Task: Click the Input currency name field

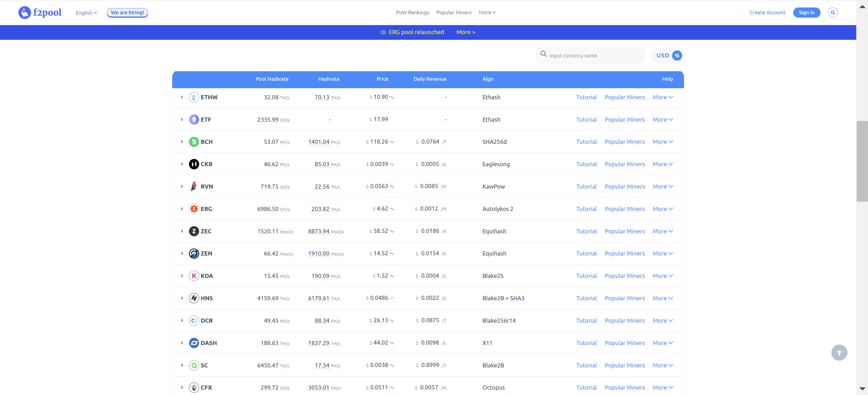Action: click(590, 56)
